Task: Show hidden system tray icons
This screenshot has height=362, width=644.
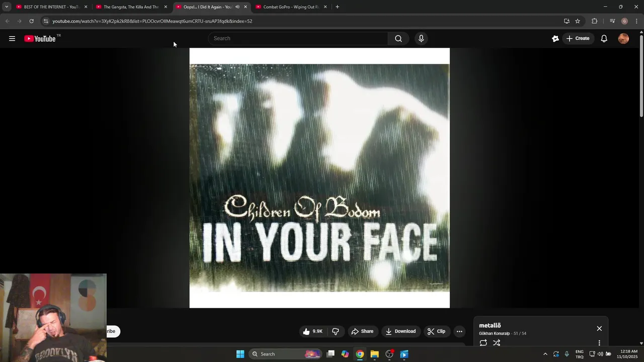Action: [x=545, y=354]
